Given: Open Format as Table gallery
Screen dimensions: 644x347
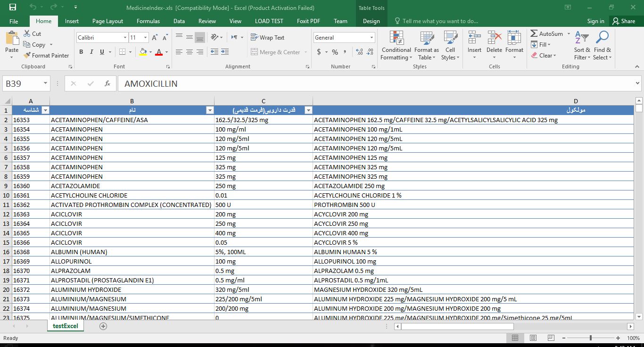Looking at the screenshot, I should click(426, 45).
